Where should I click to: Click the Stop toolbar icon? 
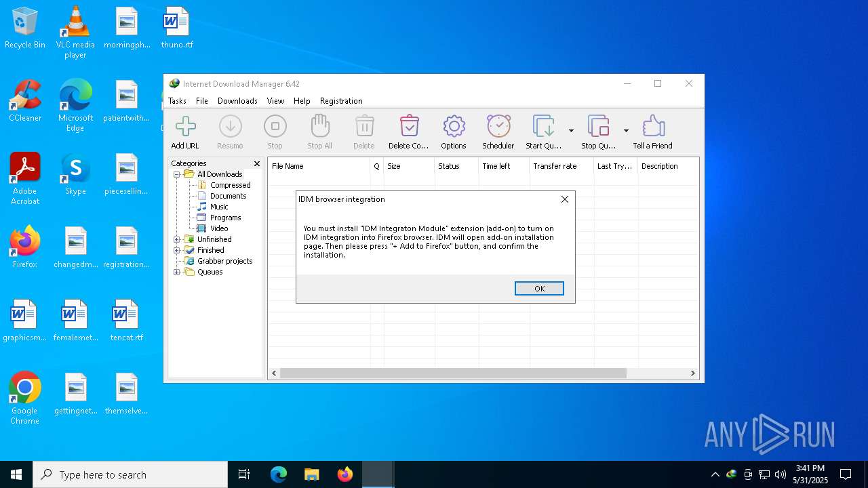[275, 127]
